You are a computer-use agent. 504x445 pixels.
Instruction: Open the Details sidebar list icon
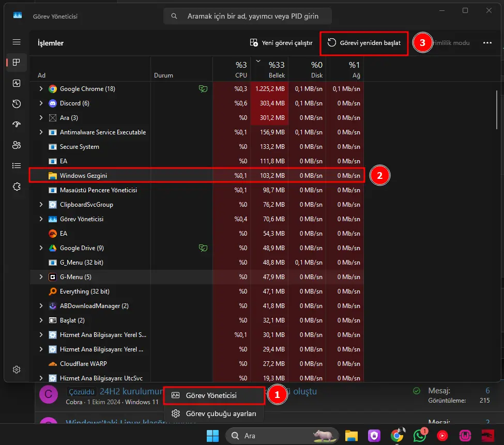click(x=17, y=166)
